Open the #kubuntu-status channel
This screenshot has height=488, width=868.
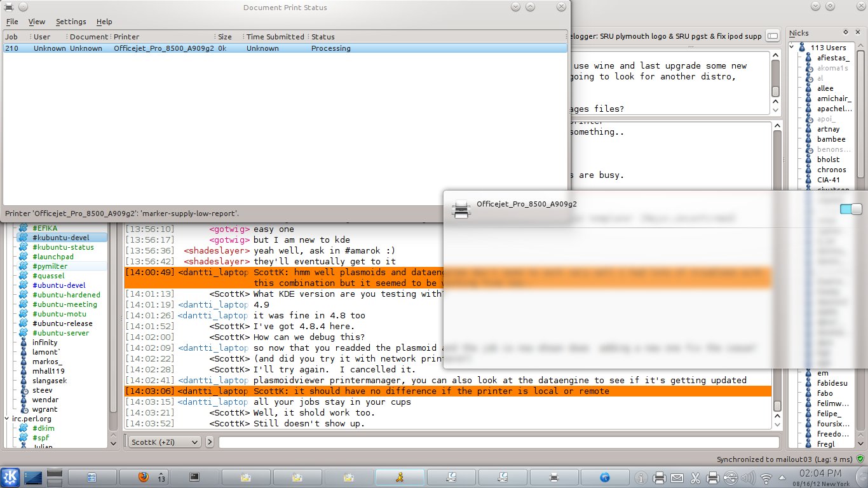(x=63, y=247)
